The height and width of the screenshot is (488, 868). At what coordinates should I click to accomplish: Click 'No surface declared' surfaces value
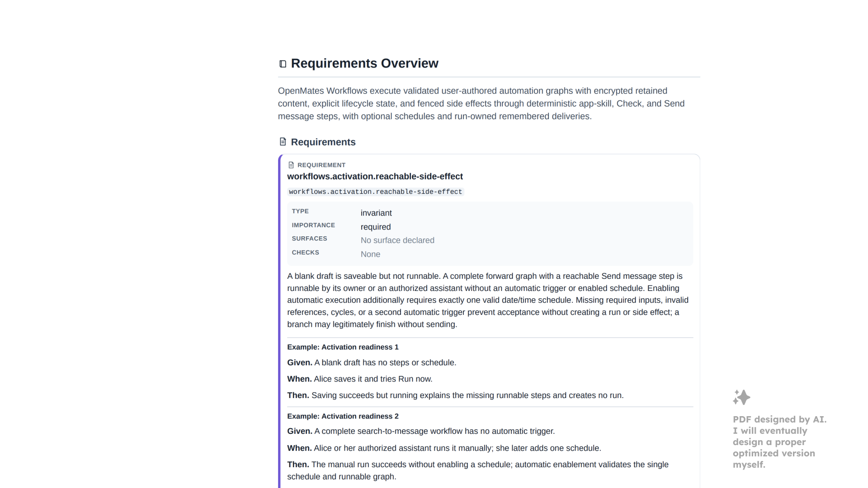(397, 240)
